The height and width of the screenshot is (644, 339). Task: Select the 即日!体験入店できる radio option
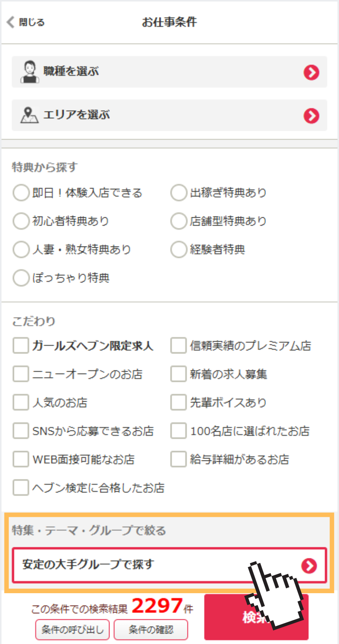21,193
